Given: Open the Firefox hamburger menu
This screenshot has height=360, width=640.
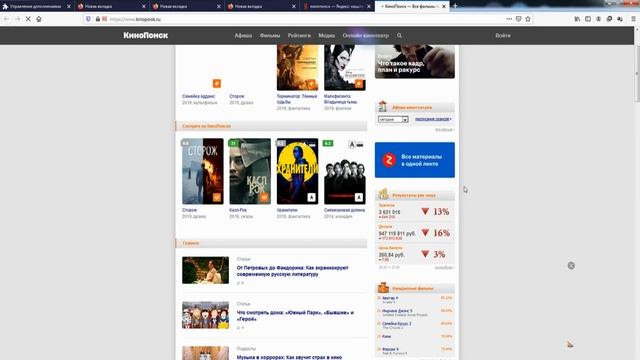Looking at the screenshot, I should tap(633, 19).
